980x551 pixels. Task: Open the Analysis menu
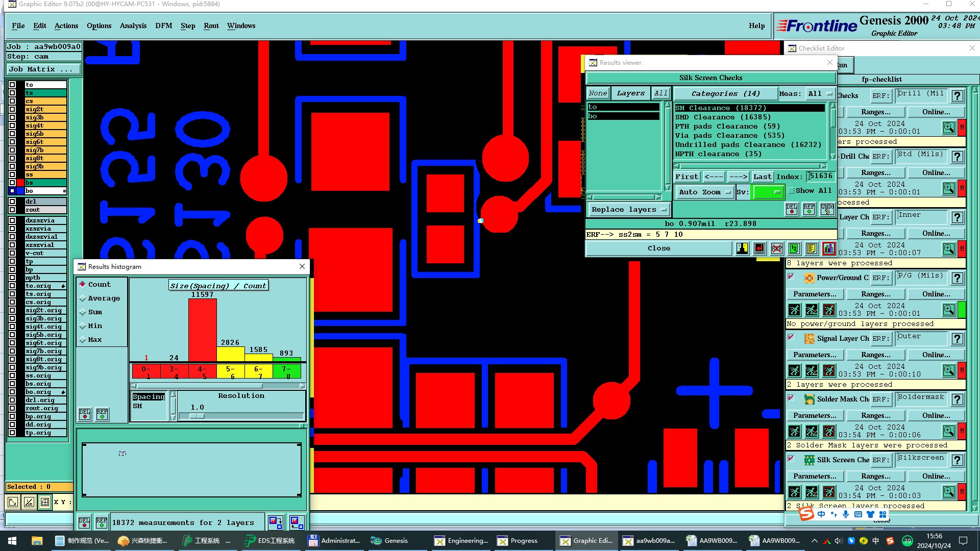point(133,26)
